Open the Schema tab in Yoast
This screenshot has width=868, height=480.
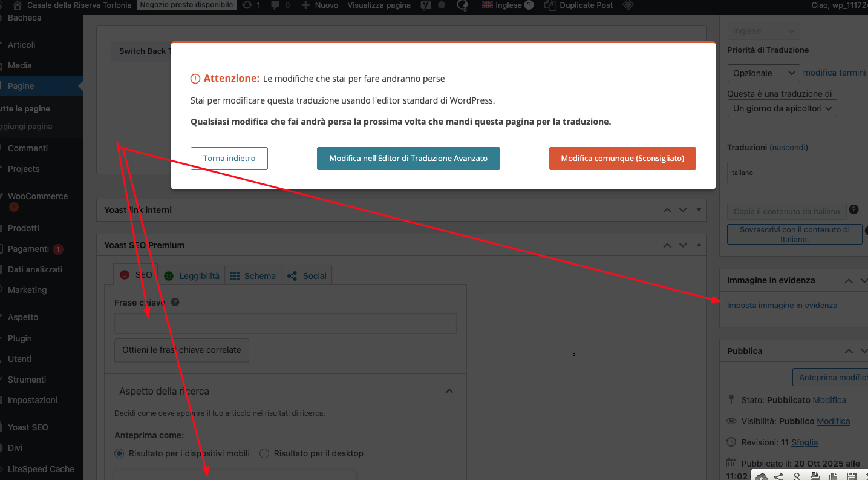coord(253,276)
